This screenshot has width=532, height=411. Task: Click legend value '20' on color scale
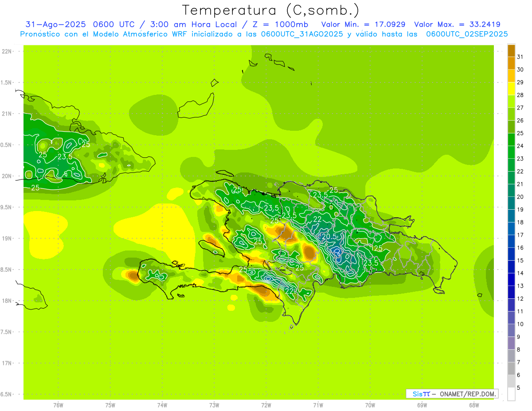(520, 197)
